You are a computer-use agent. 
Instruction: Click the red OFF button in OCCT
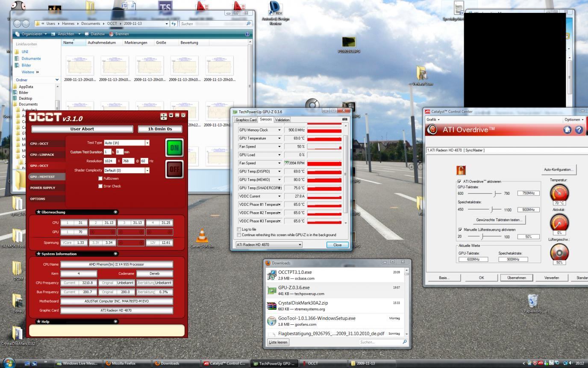(174, 169)
